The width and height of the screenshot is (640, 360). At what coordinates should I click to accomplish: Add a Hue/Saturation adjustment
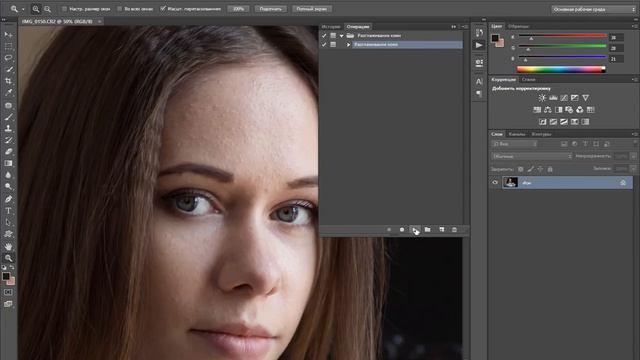[537, 110]
